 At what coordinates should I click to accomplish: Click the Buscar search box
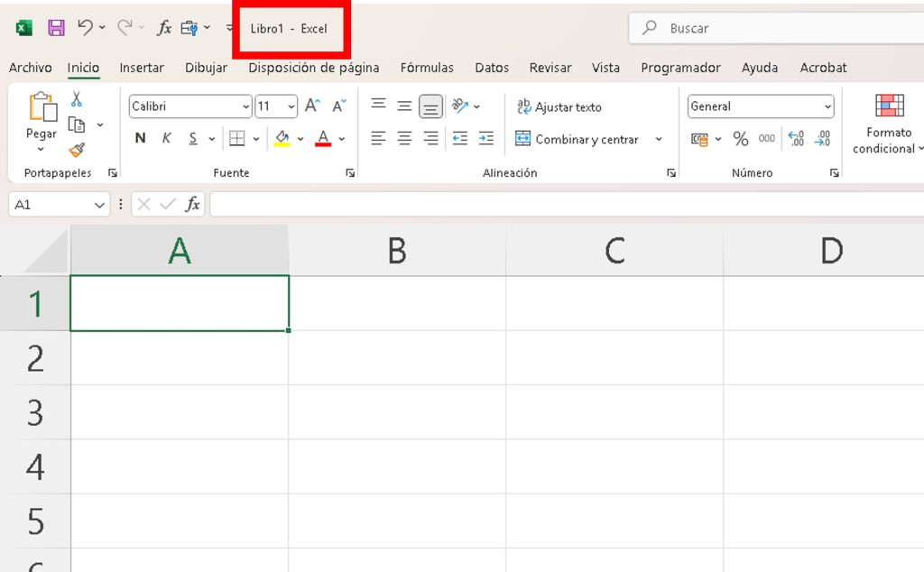(x=776, y=29)
